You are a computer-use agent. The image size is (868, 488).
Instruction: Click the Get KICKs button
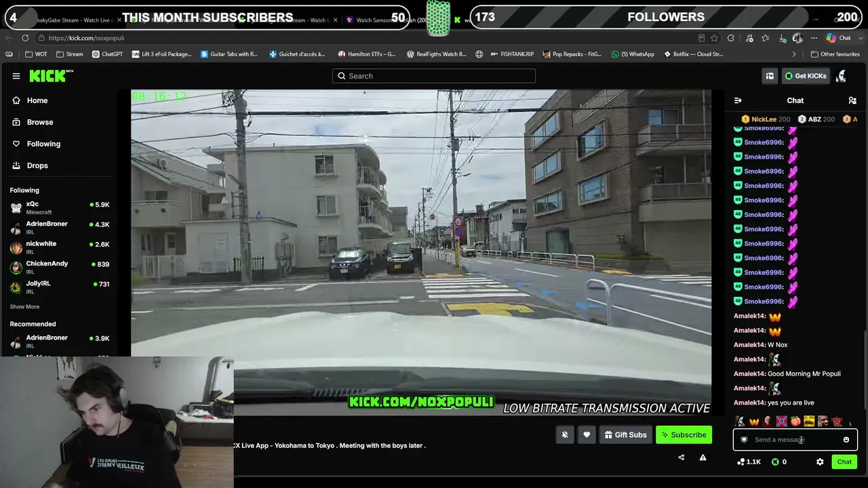point(806,76)
